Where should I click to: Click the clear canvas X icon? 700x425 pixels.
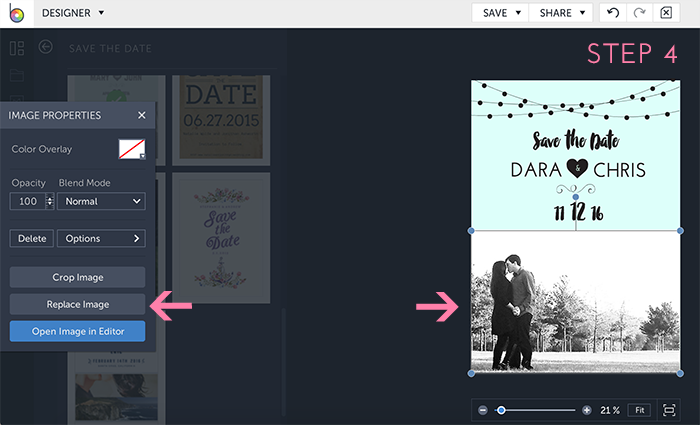click(x=666, y=13)
